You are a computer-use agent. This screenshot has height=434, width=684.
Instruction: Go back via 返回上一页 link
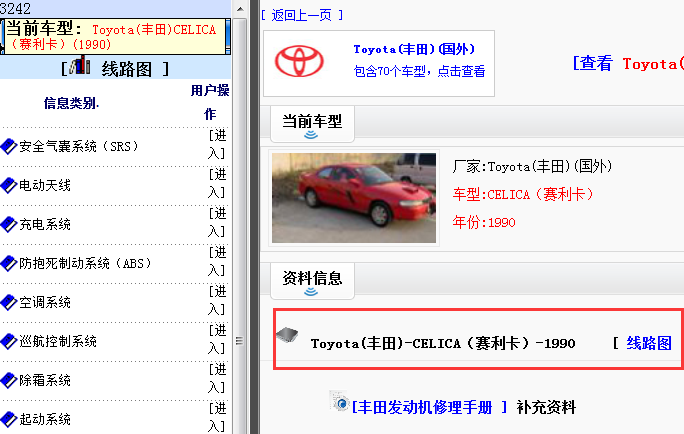tap(302, 15)
